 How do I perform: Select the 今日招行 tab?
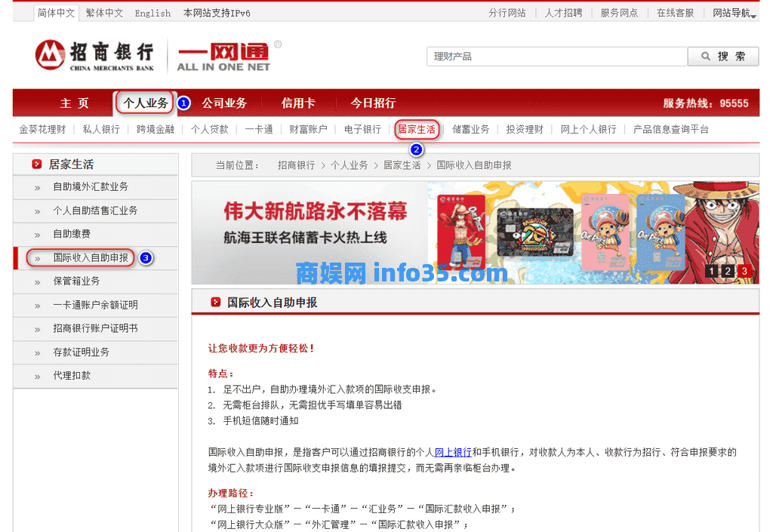[x=373, y=103]
